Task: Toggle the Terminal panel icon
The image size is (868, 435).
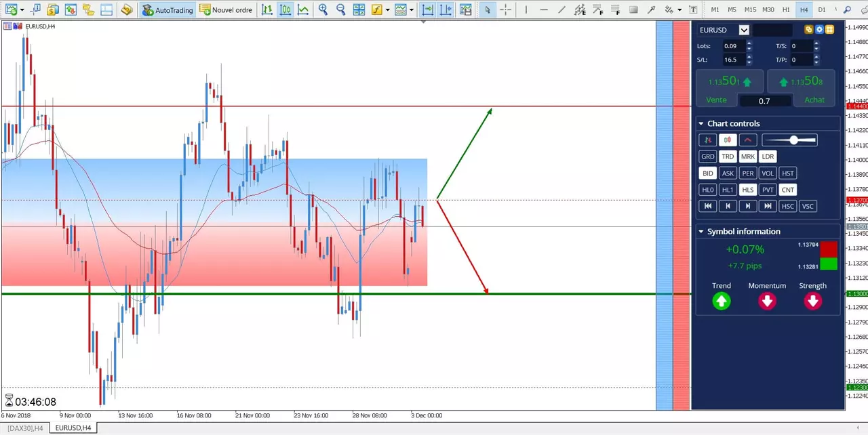Action: tap(106, 9)
